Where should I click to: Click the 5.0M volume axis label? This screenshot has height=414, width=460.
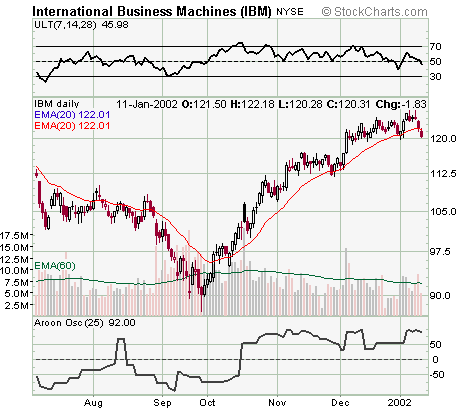17,294
